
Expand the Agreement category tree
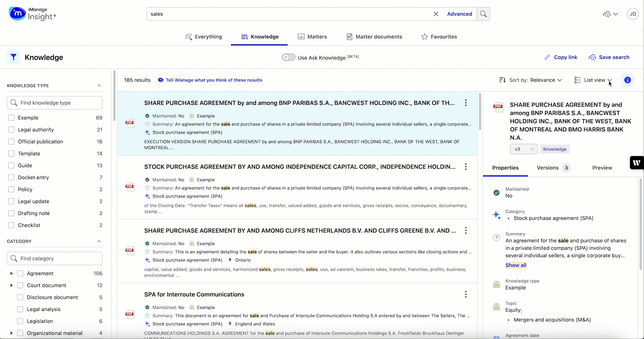11,273
